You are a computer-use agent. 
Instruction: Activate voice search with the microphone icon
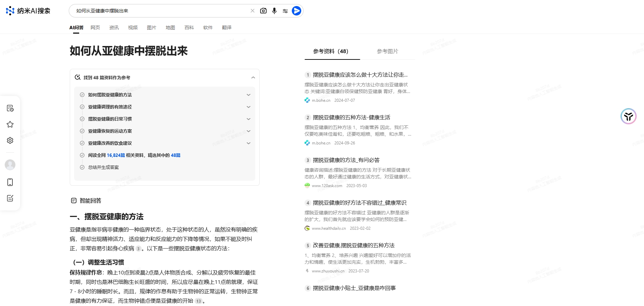(274, 10)
